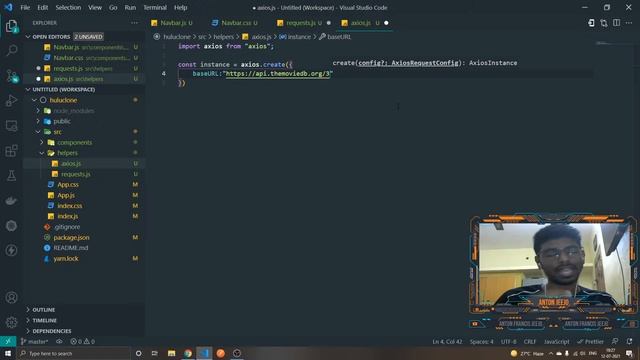Image resolution: width=640 pixels, height=360 pixels.
Task: Open the File menu
Action: [x=25, y=7]
